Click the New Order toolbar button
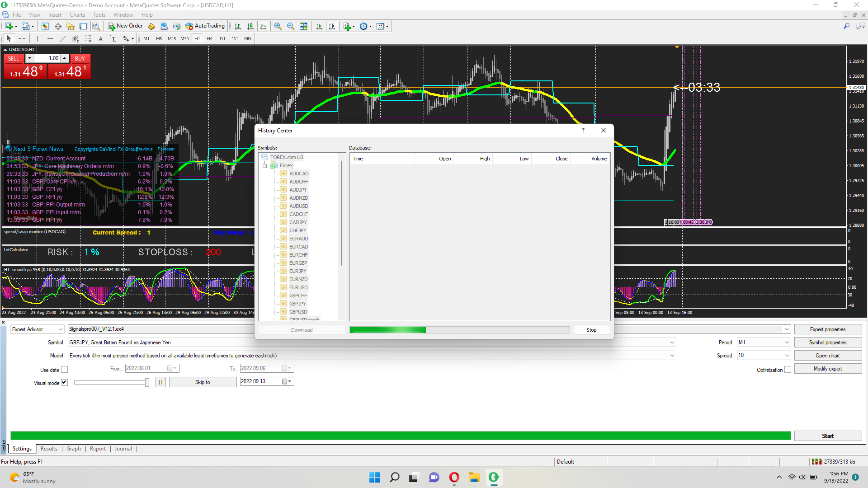This screenshot has height=488, width=868. (x=125, y=26)
